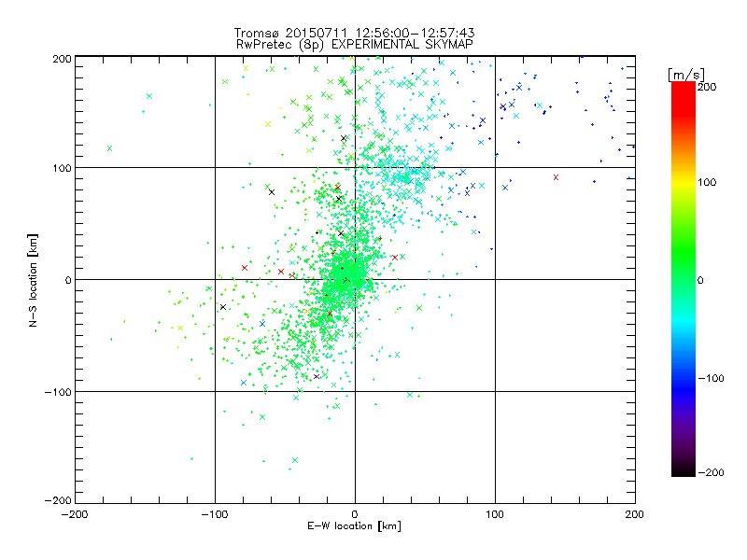Click the '[m/s]' colorbar unit label
This screenshot has width=747, height=560.
pyautogui.click(x=685, y=75)
